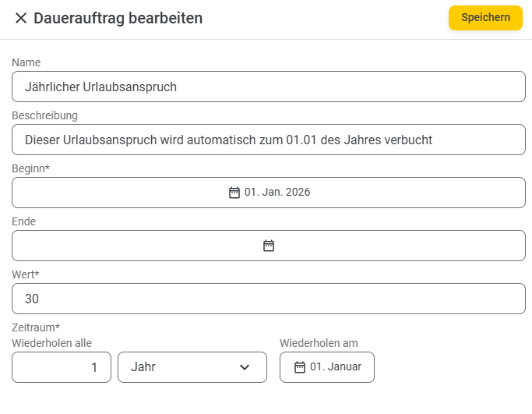Close the Dauerauftrag bearbeiten dialog

click(x=21, y=18)
